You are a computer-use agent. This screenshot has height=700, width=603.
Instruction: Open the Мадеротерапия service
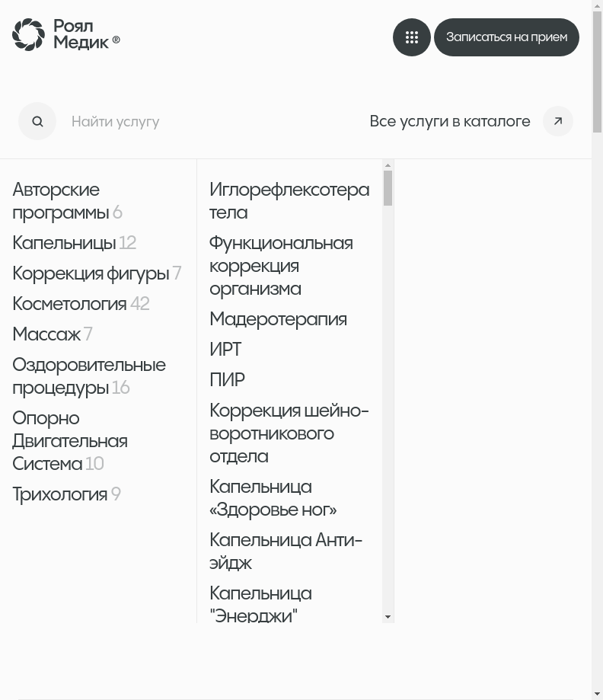point(278,319)
